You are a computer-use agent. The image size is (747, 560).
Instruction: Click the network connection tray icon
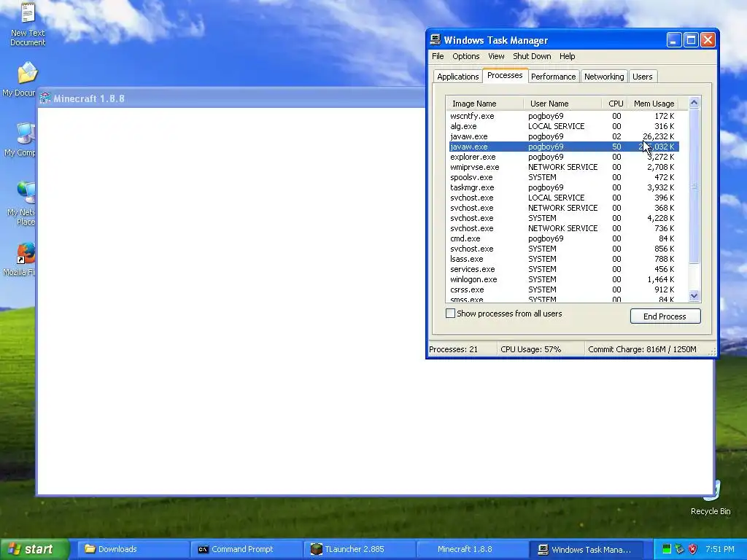pos(679,549)
